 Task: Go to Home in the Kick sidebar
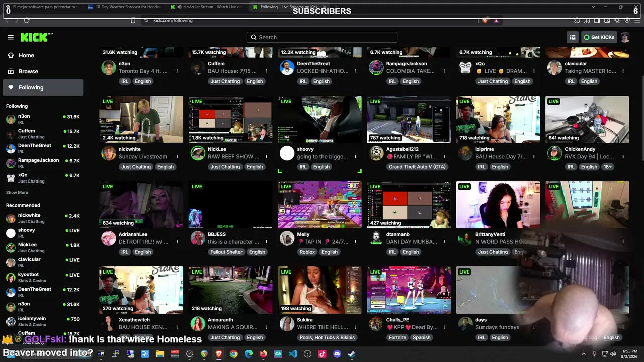click(43, 55)
